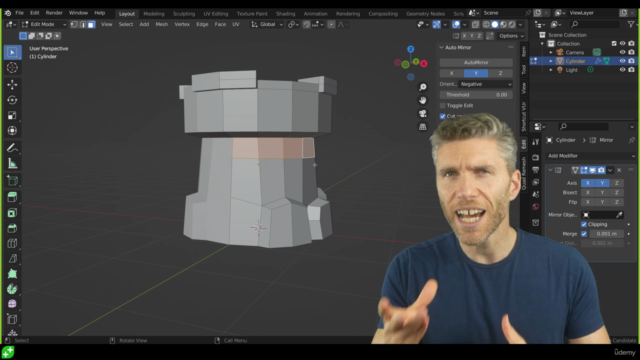Toggle the Toggle Edit checkbox
Screen dimensions: 640x360
click(443, 106)
